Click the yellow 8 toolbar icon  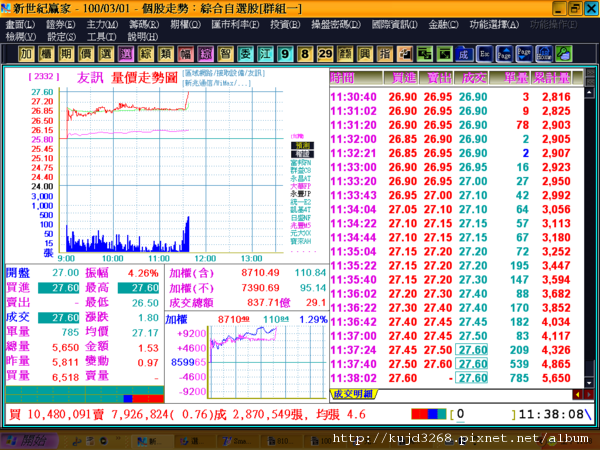pos(305,54)
